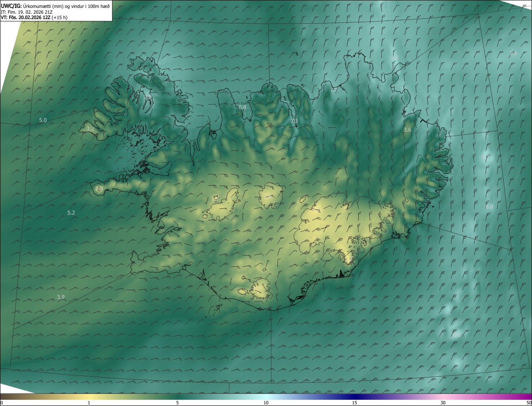This screenshot has width=532, height=406.
Task: Click the 7.9 value label on the map
Action: 513,53
